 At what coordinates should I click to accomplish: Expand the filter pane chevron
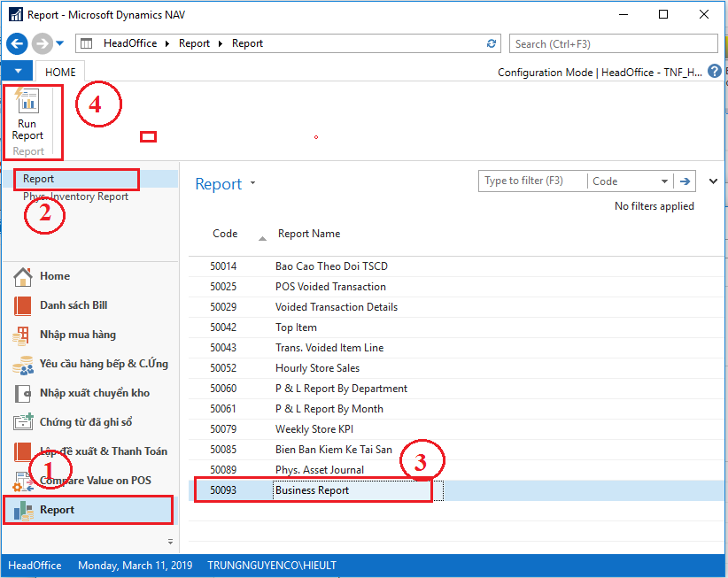tap(713, 181)
